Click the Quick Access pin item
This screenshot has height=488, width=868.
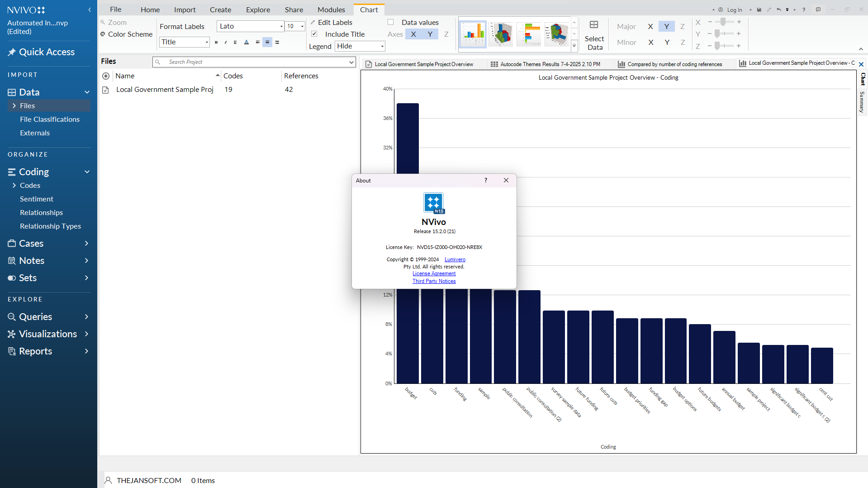pos(41,52)
